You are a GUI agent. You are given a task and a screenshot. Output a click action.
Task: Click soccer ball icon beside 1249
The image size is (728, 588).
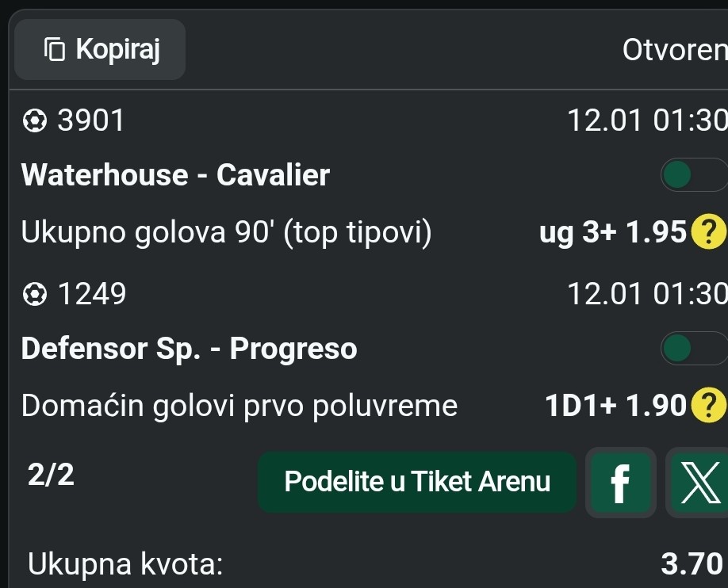(x=34, y=295)
